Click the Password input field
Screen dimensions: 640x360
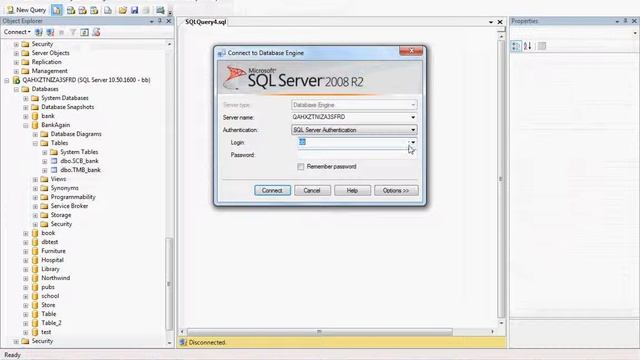click(357, 155)
